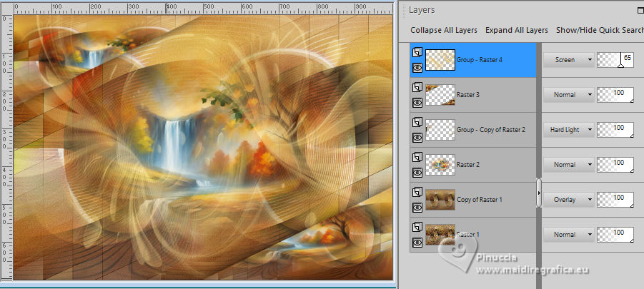
Task: Select the Raster 2 thumbnail
Action: pyautogui.click(x=440, y=165)
